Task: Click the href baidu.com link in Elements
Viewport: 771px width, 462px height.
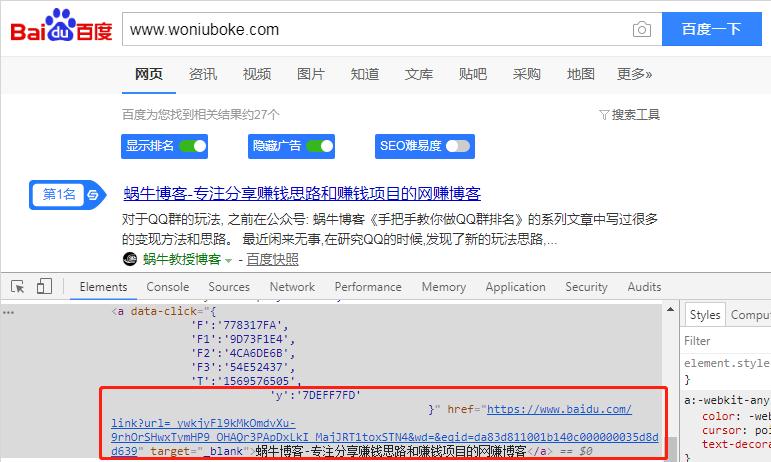Action: [559, 409]
